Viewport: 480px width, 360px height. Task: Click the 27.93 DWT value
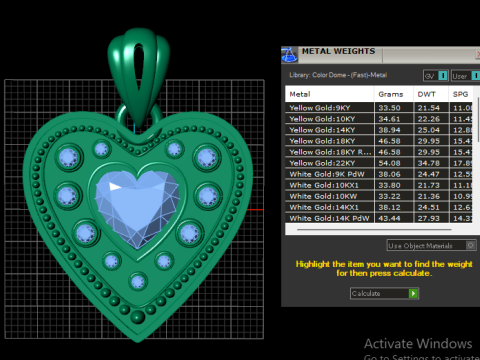click(429, 218)
